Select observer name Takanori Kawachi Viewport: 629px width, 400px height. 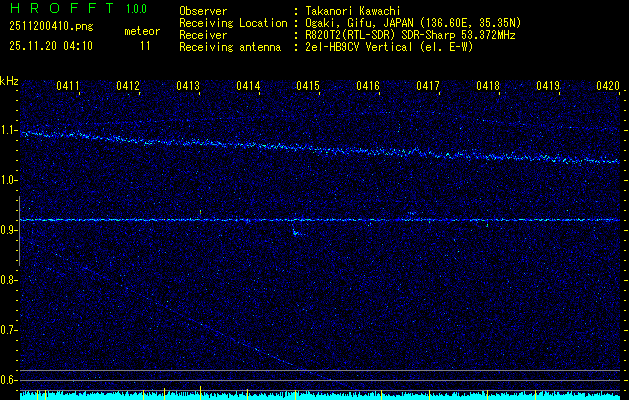[355, 11]
